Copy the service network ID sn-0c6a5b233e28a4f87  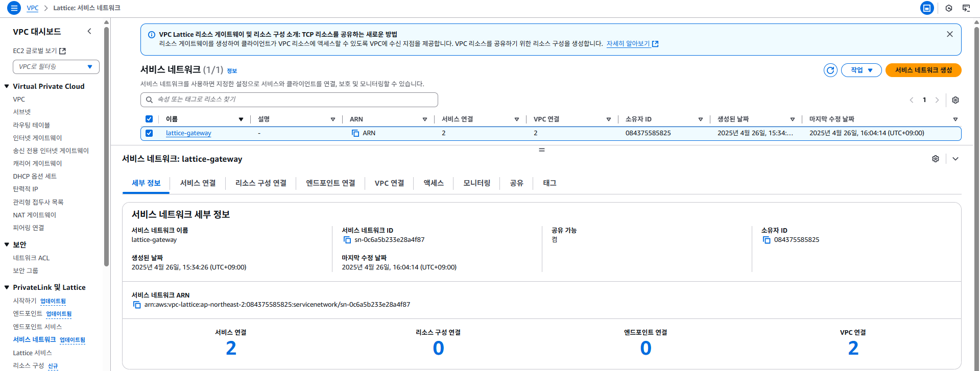point(347,240)
